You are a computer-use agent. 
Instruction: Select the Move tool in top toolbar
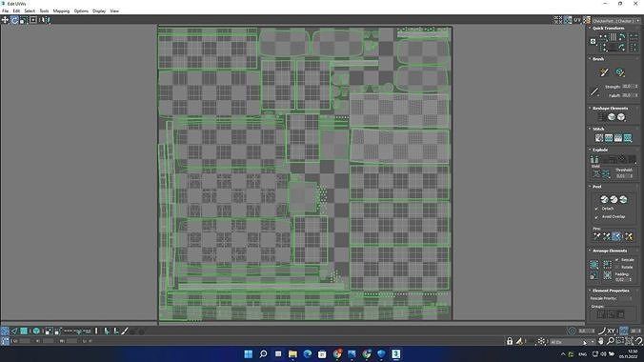(x=5, y=20)
